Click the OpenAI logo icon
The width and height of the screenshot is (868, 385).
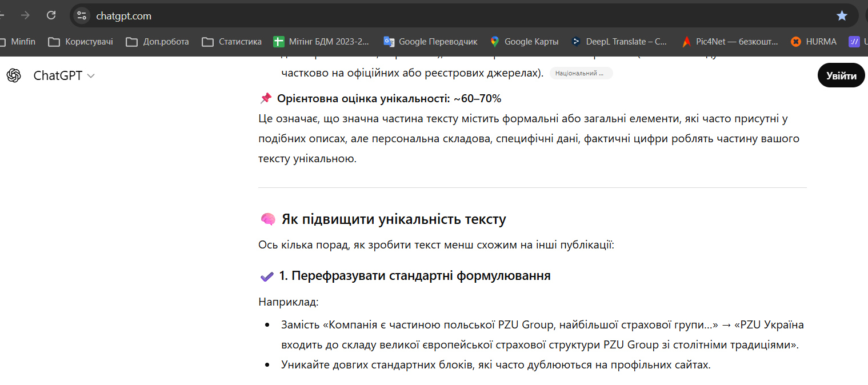pos(14,75)
